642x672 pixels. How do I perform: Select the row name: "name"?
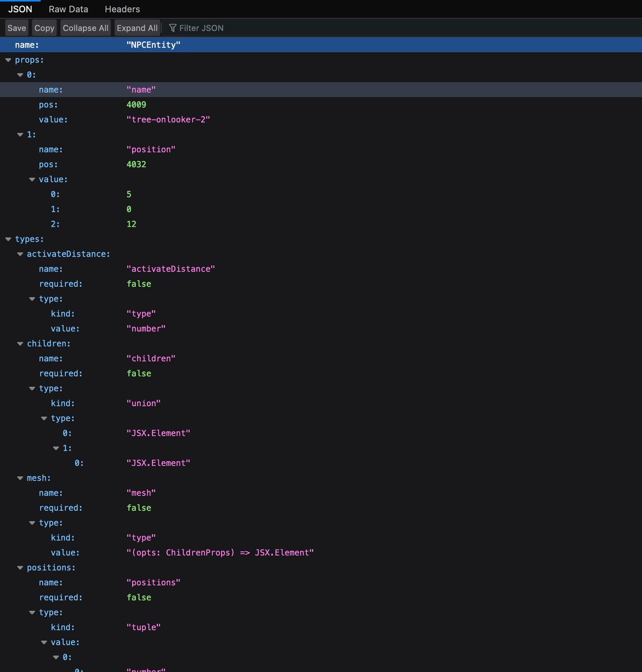[321, 90]
